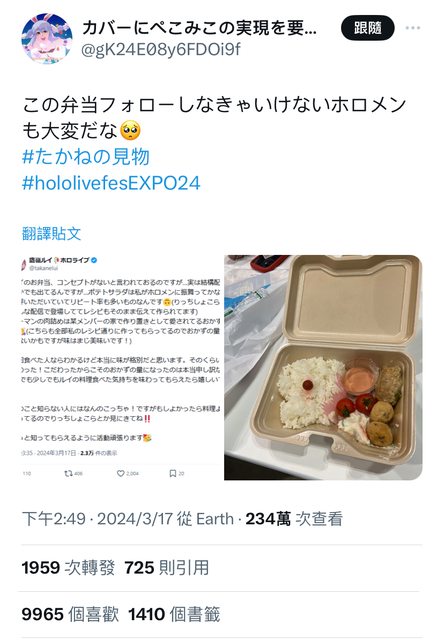Open the three-dot more options menu
The height and width of the screenshot is (640, 444).
coord(413,28)
